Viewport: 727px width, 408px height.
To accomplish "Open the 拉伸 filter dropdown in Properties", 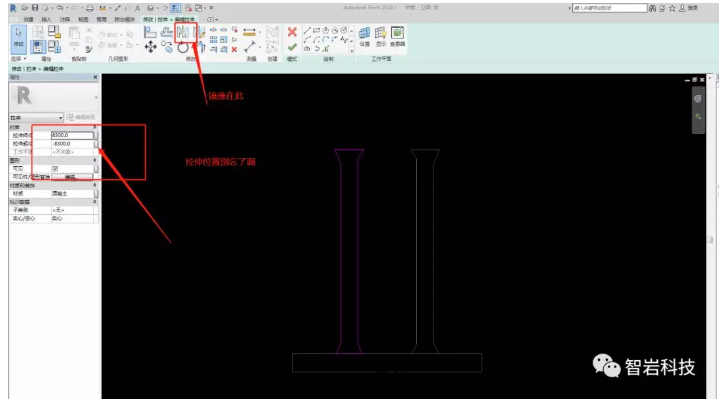I will click(36, 118).
